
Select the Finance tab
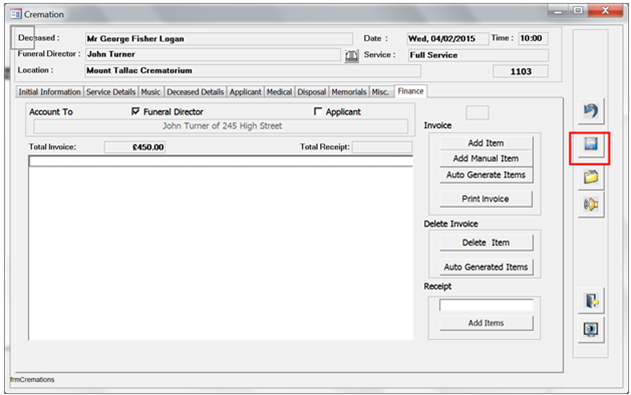tap(410, 91)
